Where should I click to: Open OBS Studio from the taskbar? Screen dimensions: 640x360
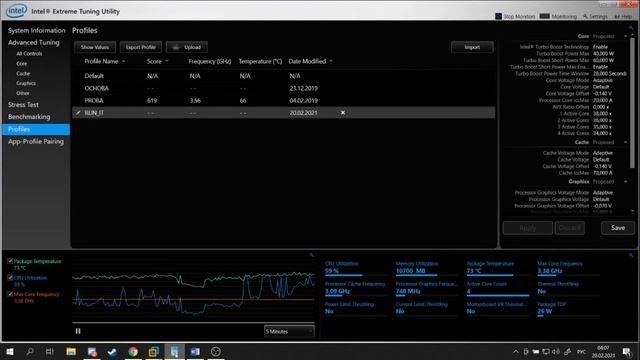(x=216, y=351)
